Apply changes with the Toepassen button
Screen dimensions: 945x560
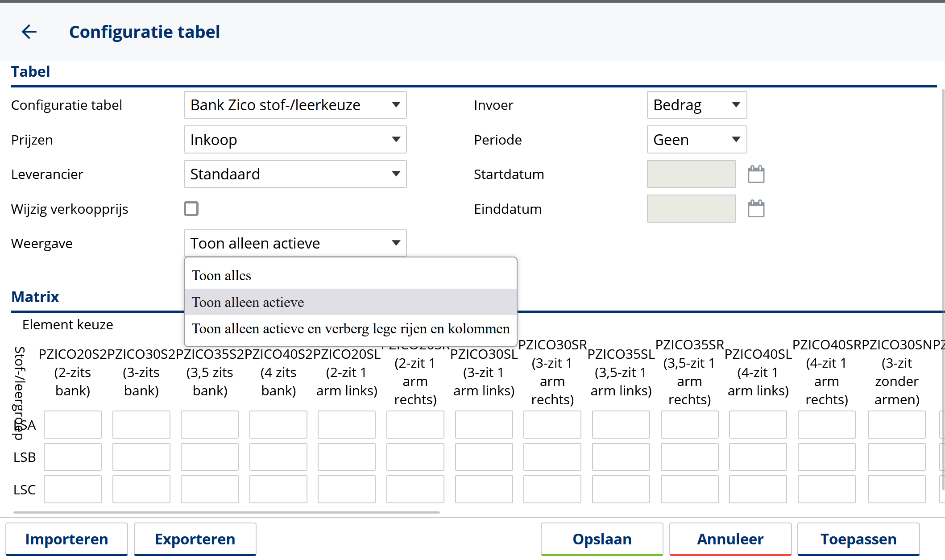(x=858, y=539)
